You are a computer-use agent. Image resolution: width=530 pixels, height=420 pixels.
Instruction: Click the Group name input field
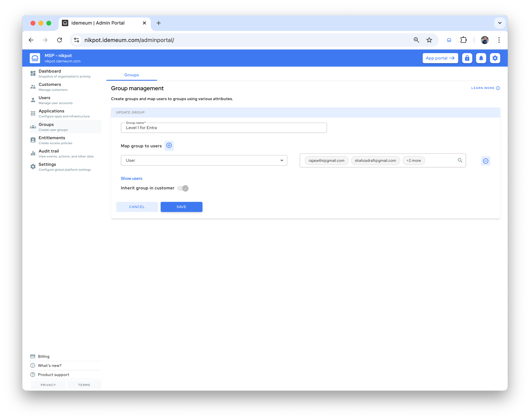224,128
